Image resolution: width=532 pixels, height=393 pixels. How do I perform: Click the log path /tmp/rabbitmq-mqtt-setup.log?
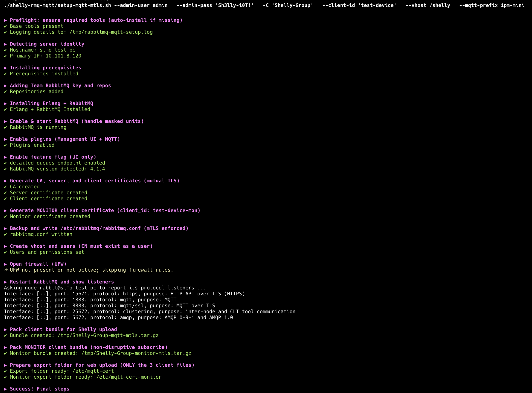click(111, 32)
